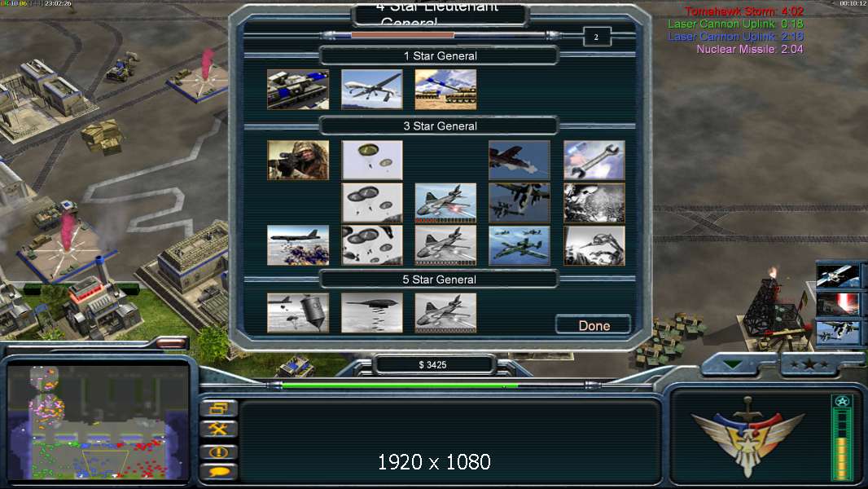
Task: Select the MOAB bomb parachute icon
Action: [x=298, y=313]
